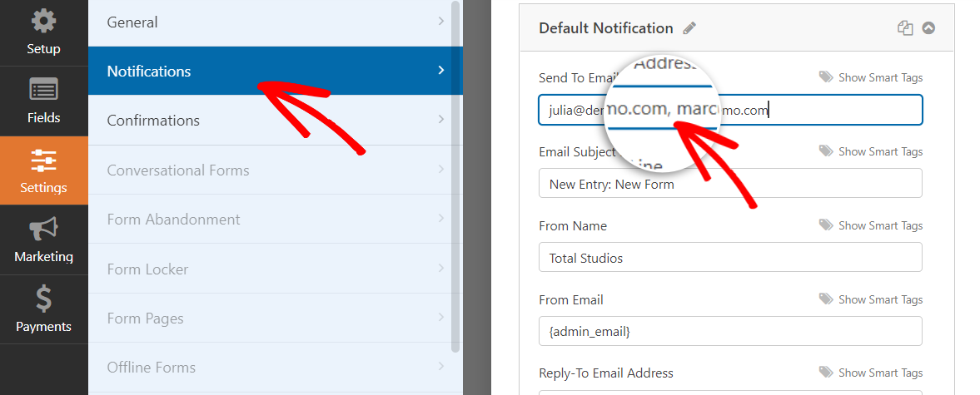Show Smart Tags for Reply-To Email Address
Viewport: 980px width, 395px height.
(880, 373)
